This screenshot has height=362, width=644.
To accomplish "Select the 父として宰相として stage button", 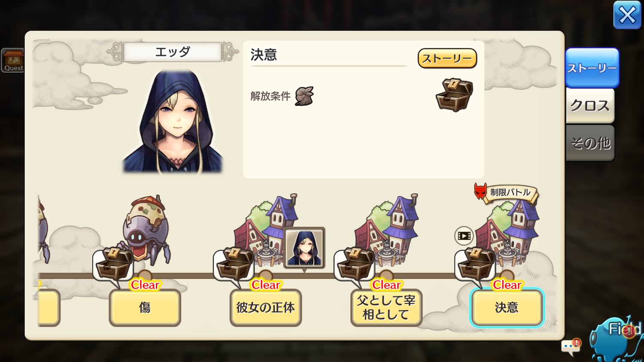I will pos(386,307).
